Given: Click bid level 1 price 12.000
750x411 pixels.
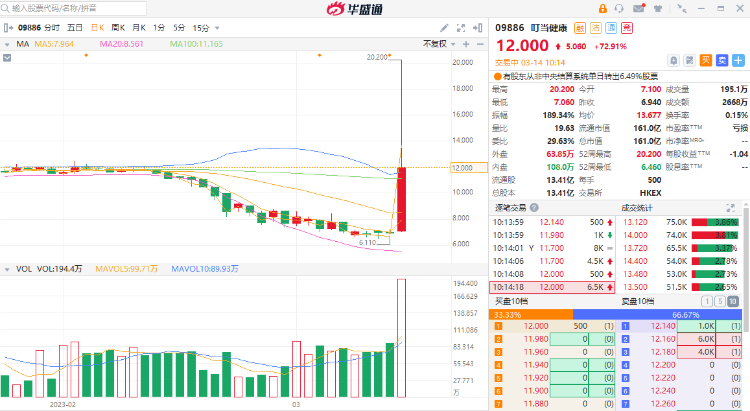Looking at the screenshot, I should coord(536,326).
